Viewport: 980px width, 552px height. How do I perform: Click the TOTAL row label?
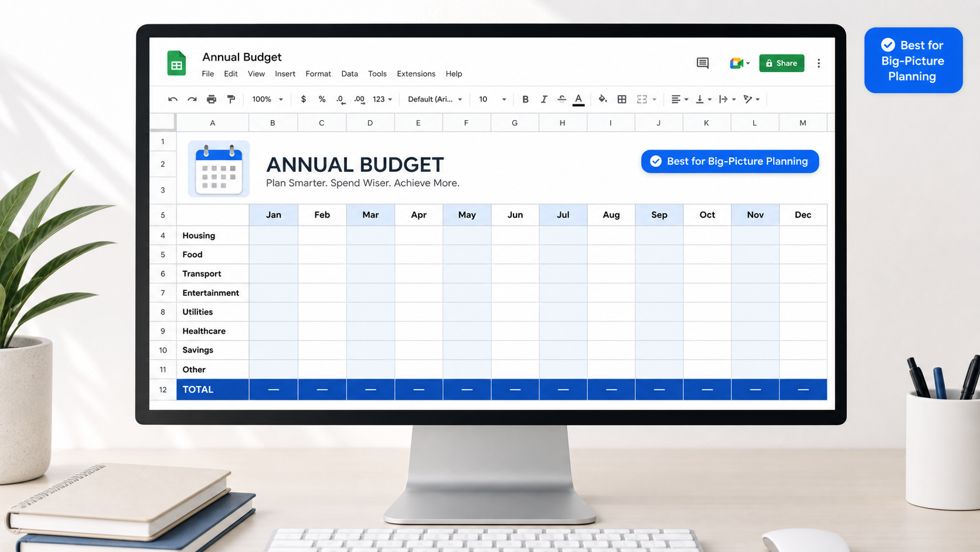point(198,390)
